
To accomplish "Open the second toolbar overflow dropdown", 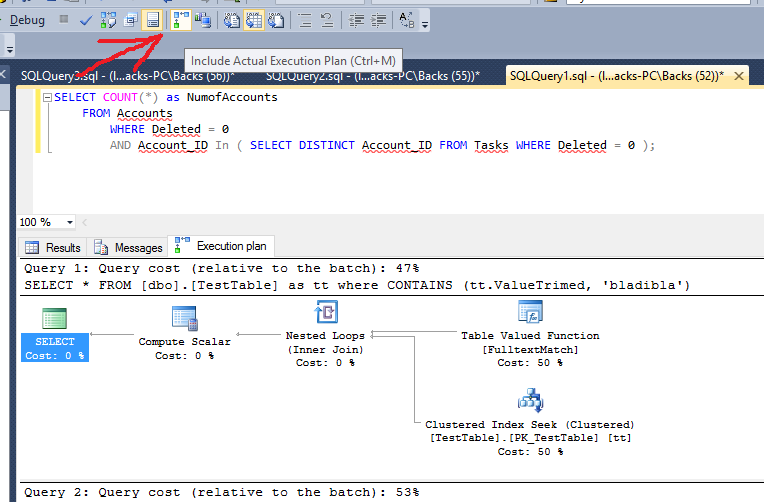I will coord(9,49).
